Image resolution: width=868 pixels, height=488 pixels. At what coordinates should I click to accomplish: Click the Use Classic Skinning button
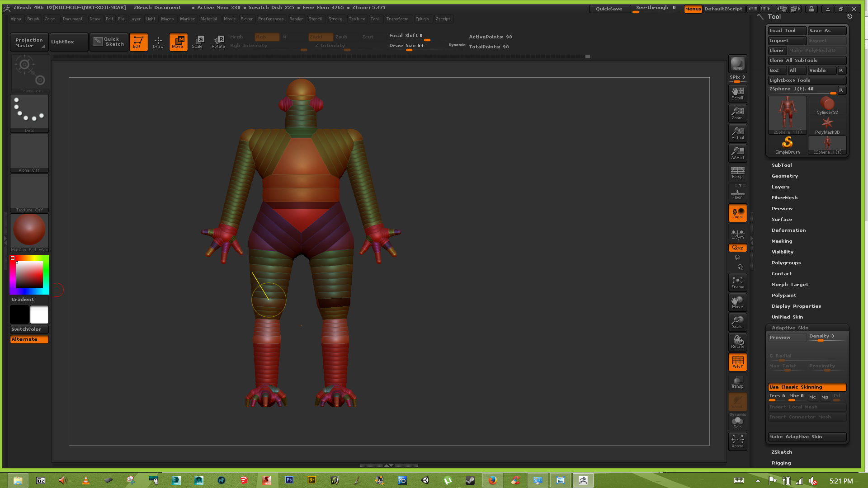tap(807, 387)
